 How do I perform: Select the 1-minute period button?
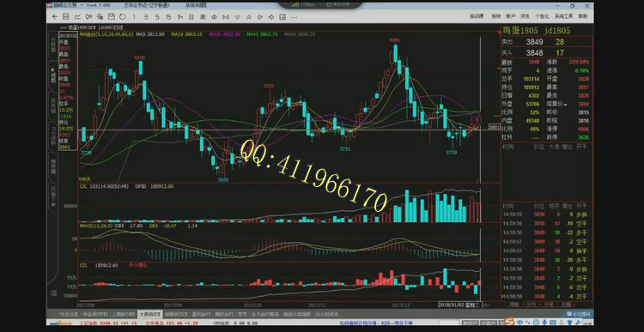point(134,17)
